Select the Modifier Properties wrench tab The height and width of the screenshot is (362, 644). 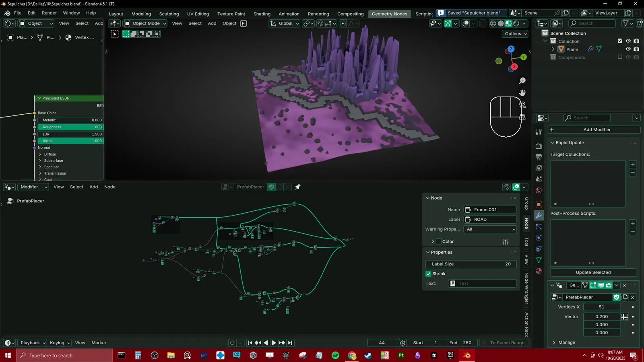coord(539,216)
